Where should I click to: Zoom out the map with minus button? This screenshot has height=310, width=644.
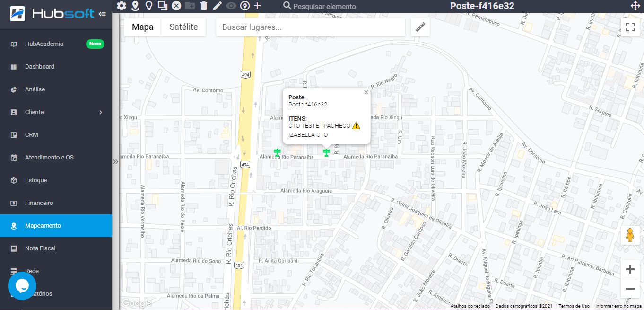630,289
